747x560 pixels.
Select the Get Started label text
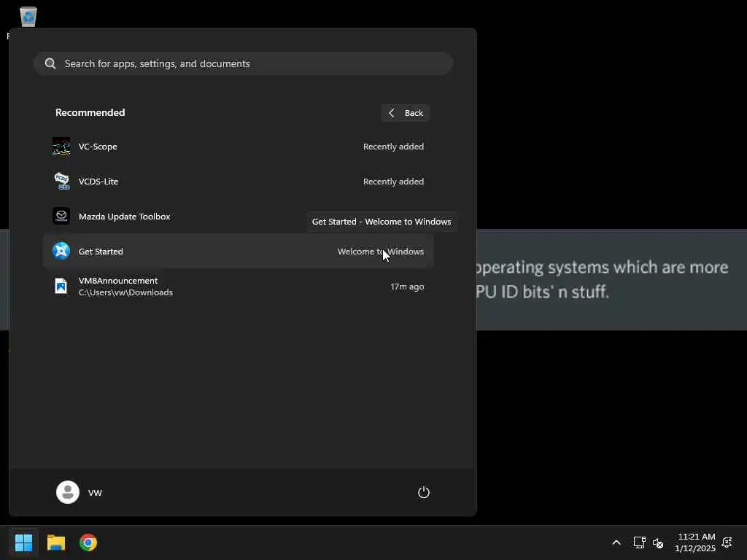(x=101, y=252)
